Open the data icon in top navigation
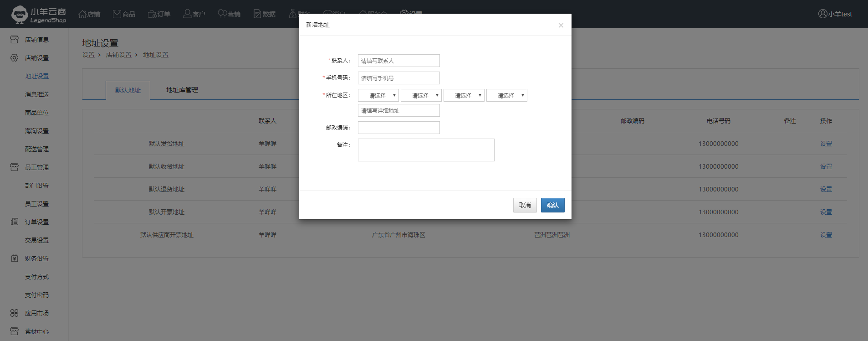The height and width of the screenshot is (341, 868). [x=257, y=14]
